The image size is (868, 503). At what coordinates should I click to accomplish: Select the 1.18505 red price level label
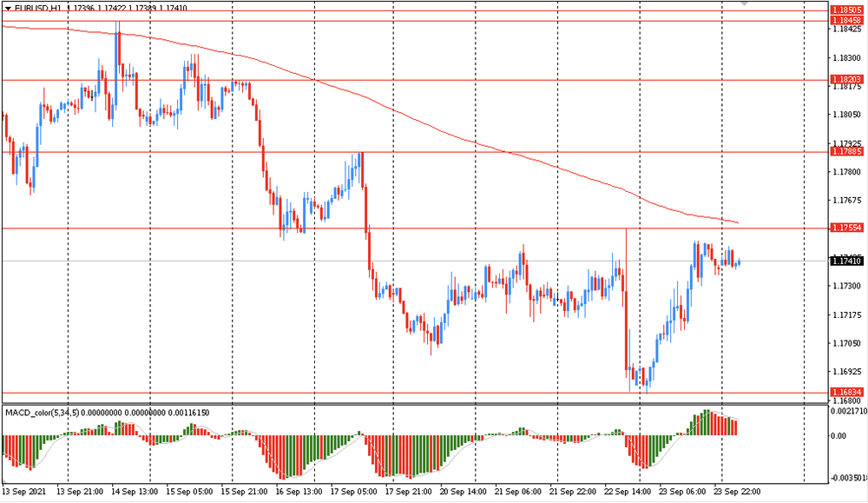(x=847, y=10)
